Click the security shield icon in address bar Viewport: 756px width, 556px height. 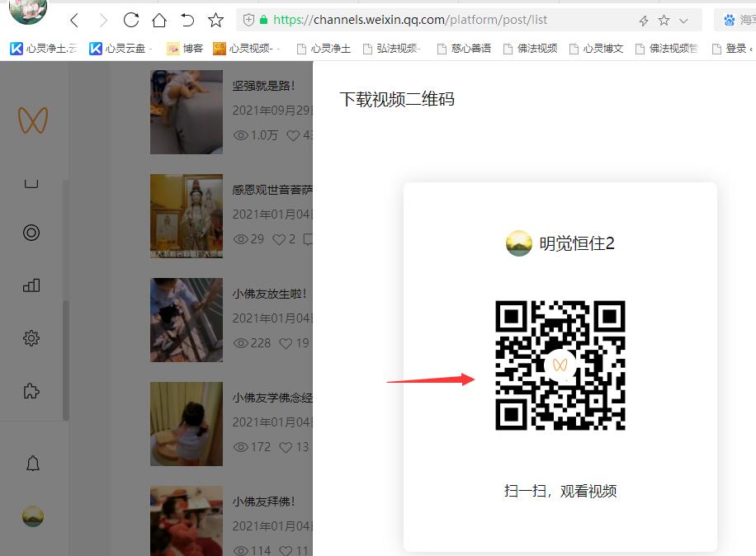248,20
